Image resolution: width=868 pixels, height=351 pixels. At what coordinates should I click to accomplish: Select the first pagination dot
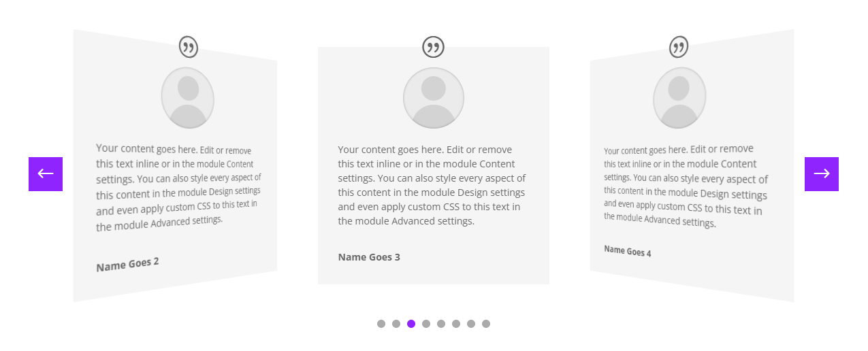[381, 324]
